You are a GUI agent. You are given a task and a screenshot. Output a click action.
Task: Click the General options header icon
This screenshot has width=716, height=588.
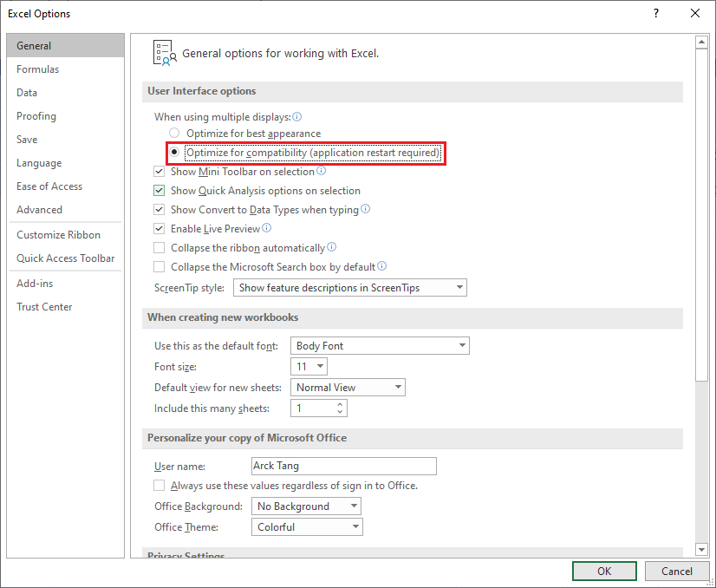pos(165,53)
